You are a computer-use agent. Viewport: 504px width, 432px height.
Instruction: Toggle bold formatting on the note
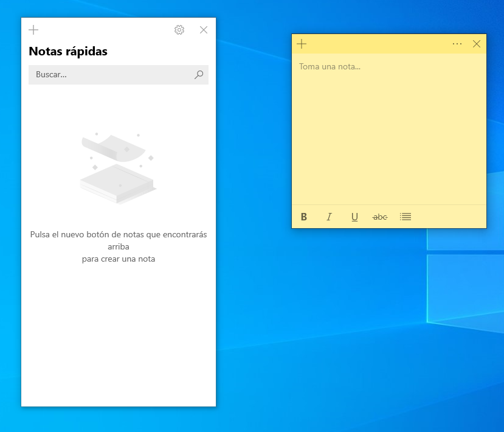point(303,217)
